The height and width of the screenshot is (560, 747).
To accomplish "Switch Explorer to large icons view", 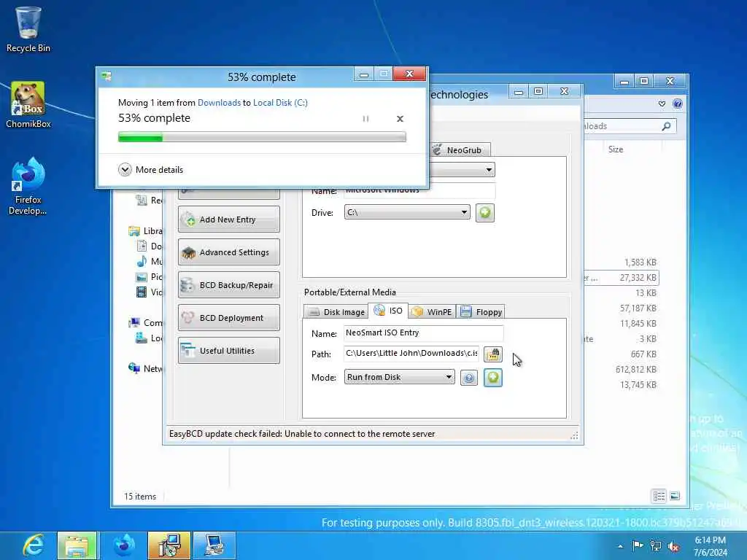I will (675, 496).
